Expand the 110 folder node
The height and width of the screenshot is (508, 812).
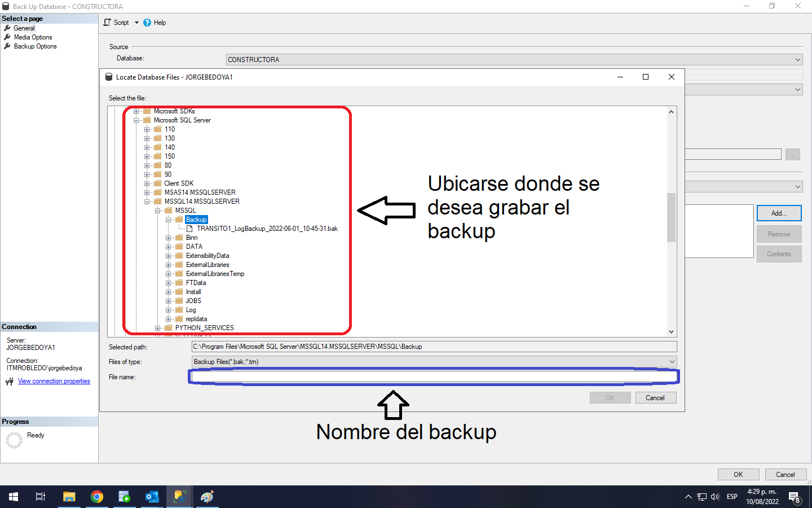tap(147, 129)
